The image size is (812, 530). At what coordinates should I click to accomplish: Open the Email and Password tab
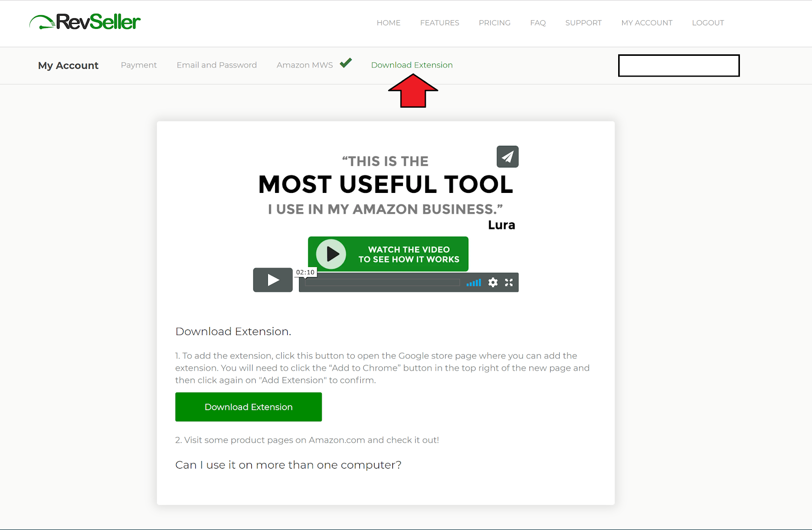217,65
